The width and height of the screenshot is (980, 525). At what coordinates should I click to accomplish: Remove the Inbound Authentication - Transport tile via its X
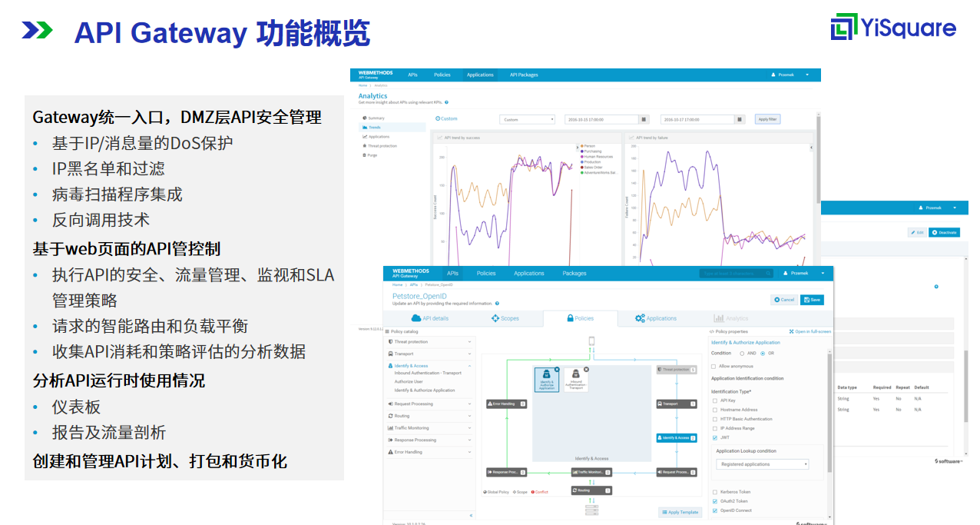587,369
